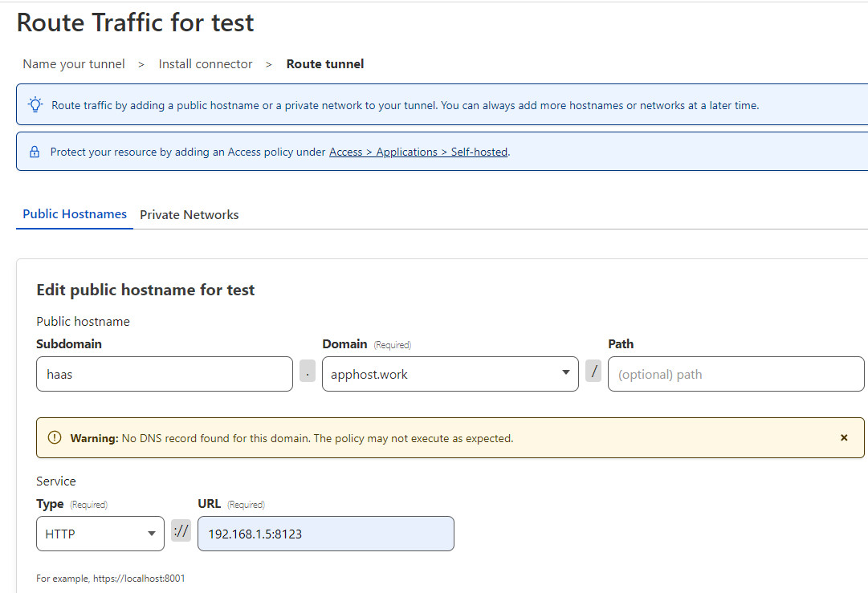Click the warning exclamation icon

coord(55,438)
